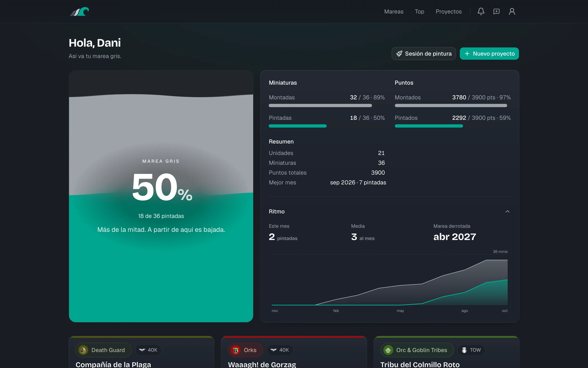Click the Puntos totales value 3900
This screenshot has width=588, height=368.
click(x=378, y=173)
